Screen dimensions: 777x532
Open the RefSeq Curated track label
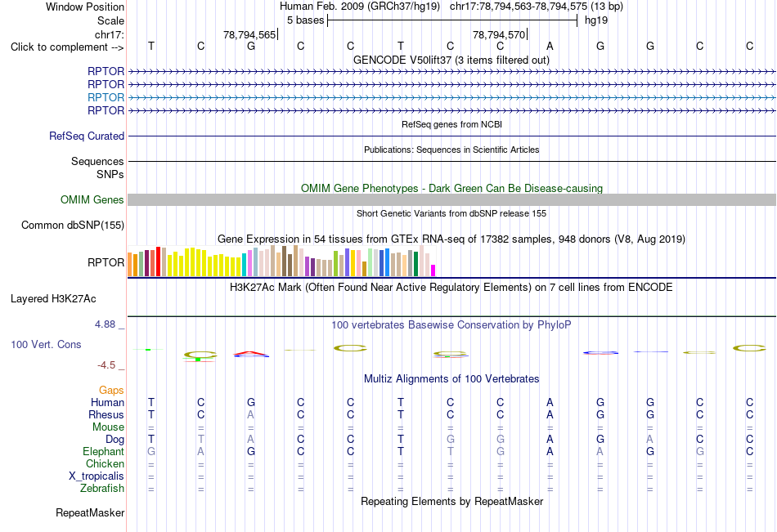pos(87,136)
